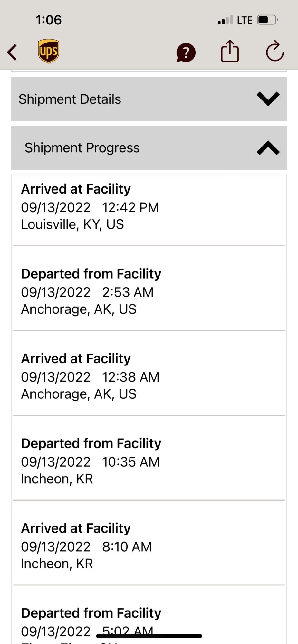This screenshot has width=298, height=644.
Task: Select the Shipment Progress section header
Action: (x=149, y=148)
